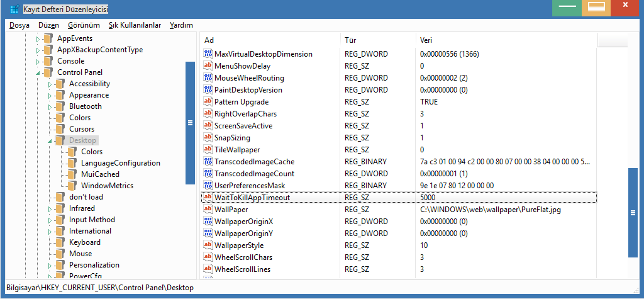Click the WallpaperOriginX DWORD icon

pyautogui.click(x=208, y=222)
